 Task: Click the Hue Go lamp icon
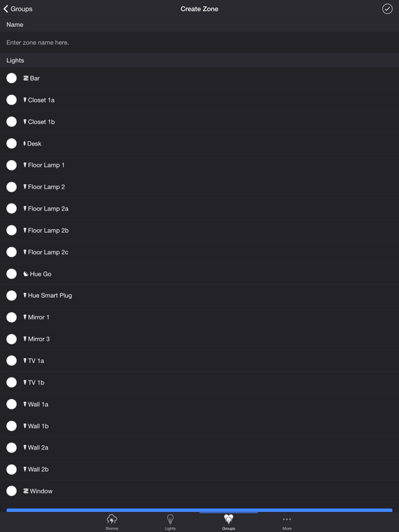[26, 274]
